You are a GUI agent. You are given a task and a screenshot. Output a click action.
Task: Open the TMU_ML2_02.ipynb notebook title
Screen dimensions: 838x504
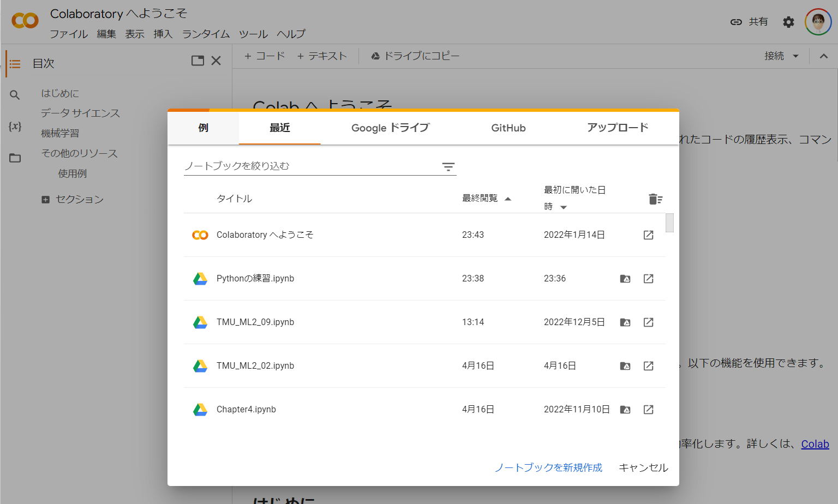(x=255, y=366)
